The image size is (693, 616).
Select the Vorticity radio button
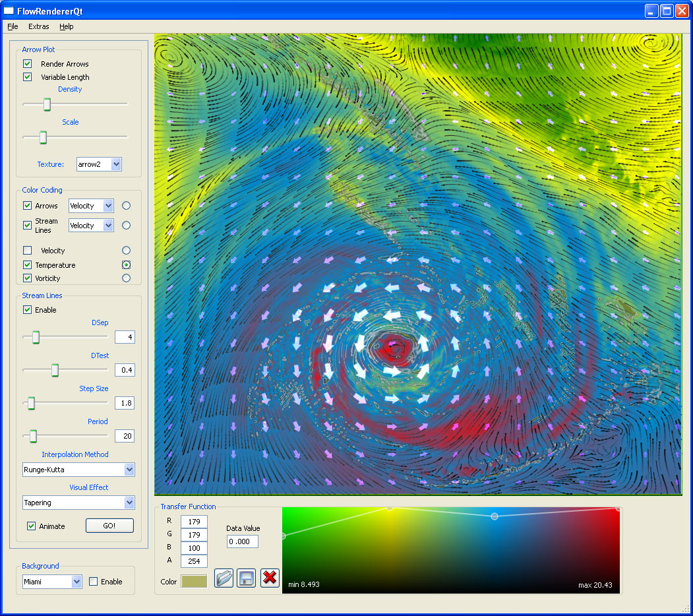pos(127,278)
